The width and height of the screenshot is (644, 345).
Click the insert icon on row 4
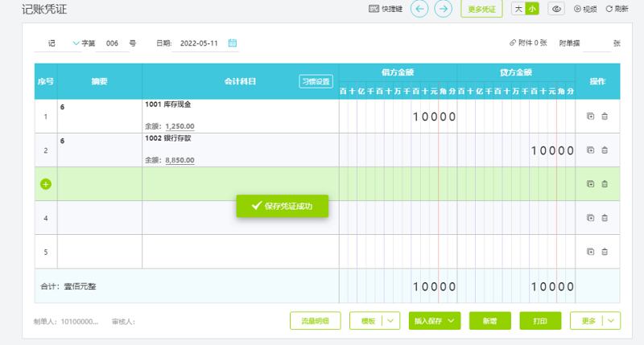590,218
